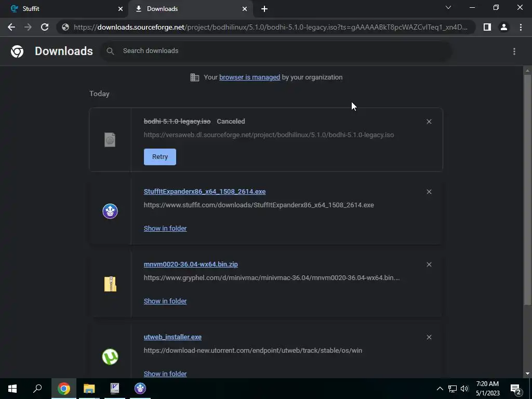Go back to the previous page
Screen dimensions: 532x399
click(11, 27)
